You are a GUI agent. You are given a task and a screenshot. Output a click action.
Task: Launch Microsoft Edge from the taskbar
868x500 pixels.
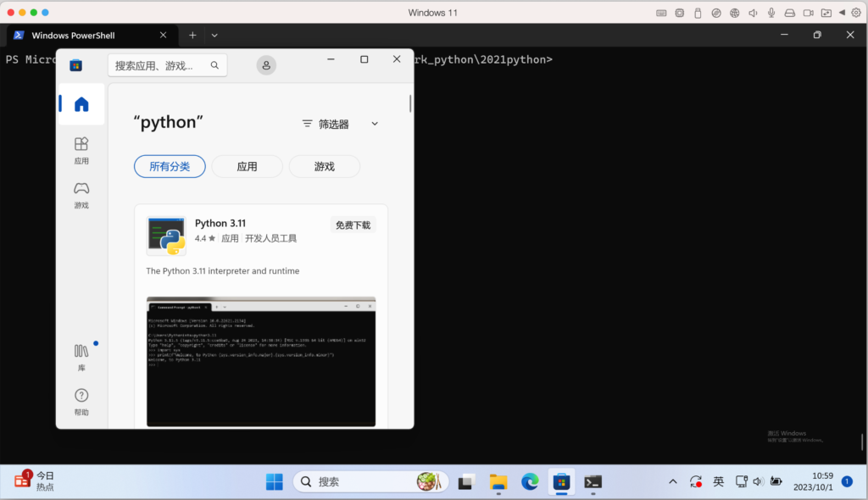coord(530,481)
